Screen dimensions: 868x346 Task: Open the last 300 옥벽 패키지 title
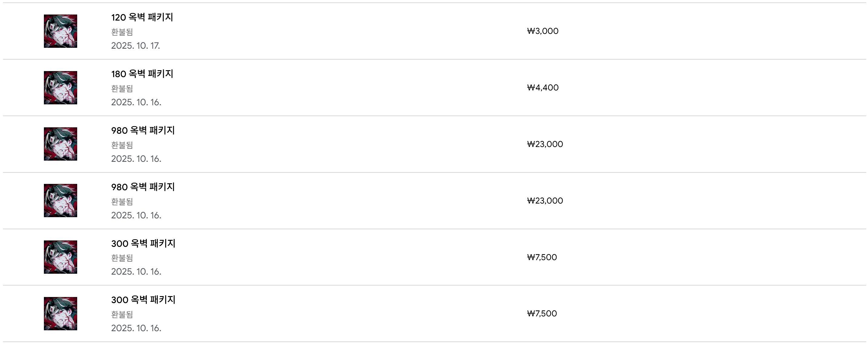[143, 299]
